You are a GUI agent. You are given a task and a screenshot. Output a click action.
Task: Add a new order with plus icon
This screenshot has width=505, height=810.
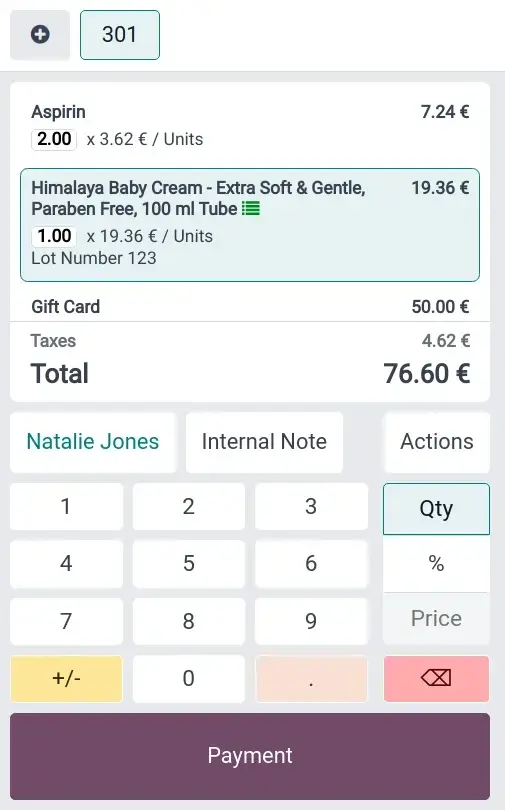(x=40, y=35)
